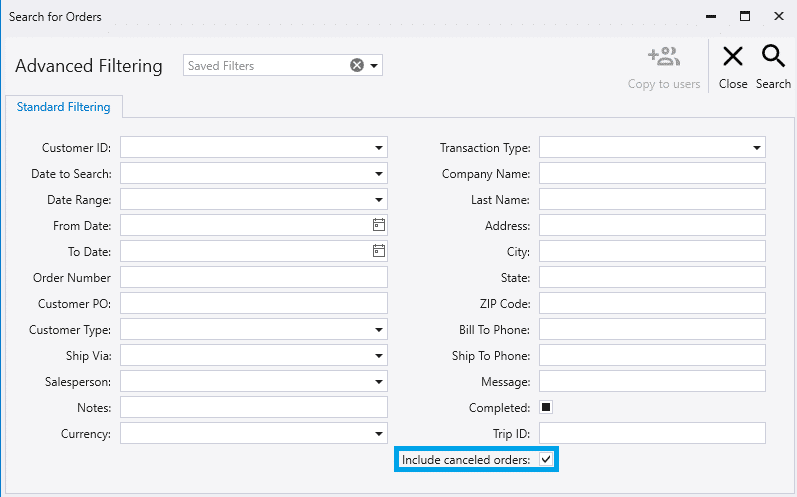Uncheck Include canceled orders checkbox
The height and width of the screenshot is (497, 797).
click(546, 459)
